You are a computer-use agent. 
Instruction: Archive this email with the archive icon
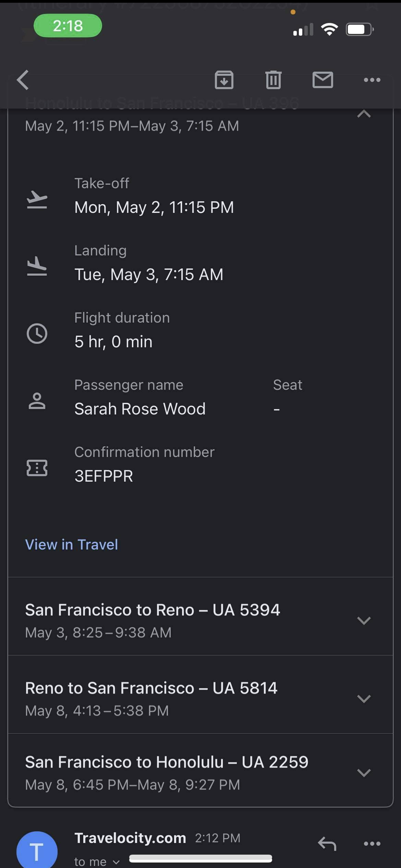pyautogui.click(x=224, y=80)
